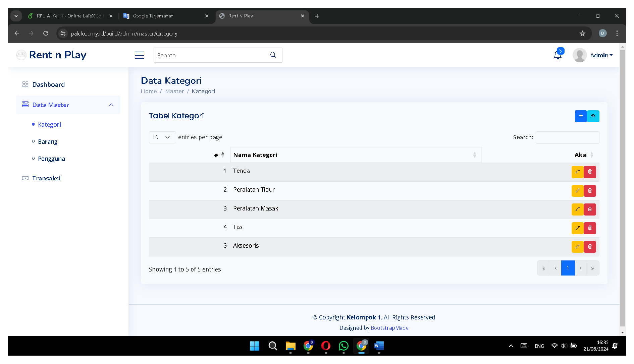Click the table Search input field
This screenshot has height=364, width=634.
[567, 137]
